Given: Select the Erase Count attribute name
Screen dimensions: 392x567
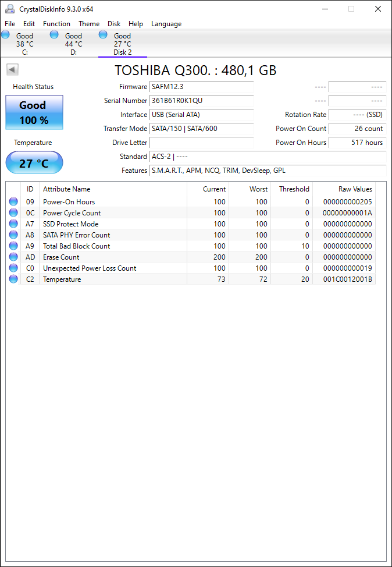Looking at the screenshot, I should point(61,257).
